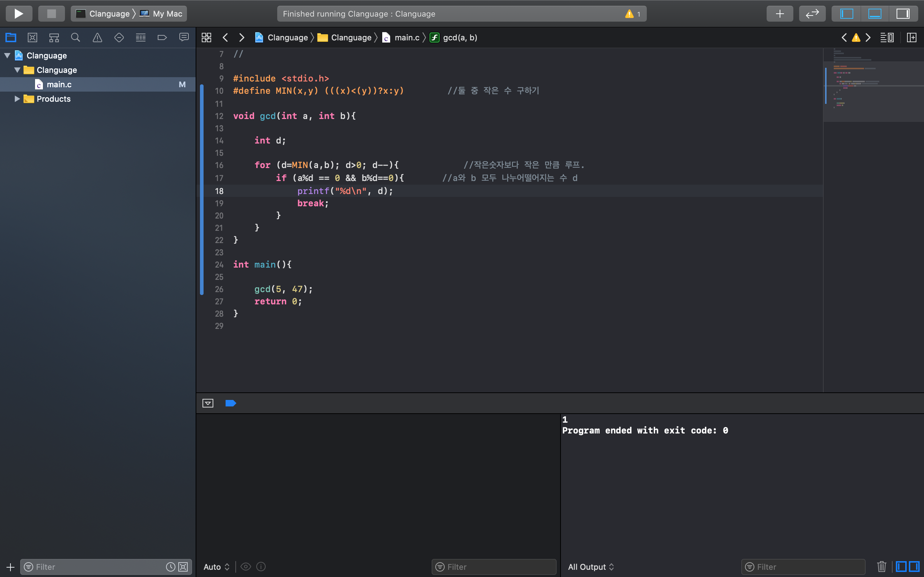This screenshot has width=924, height=577.
Task: Click the Run play button
Action: click(x=19, y=14)
